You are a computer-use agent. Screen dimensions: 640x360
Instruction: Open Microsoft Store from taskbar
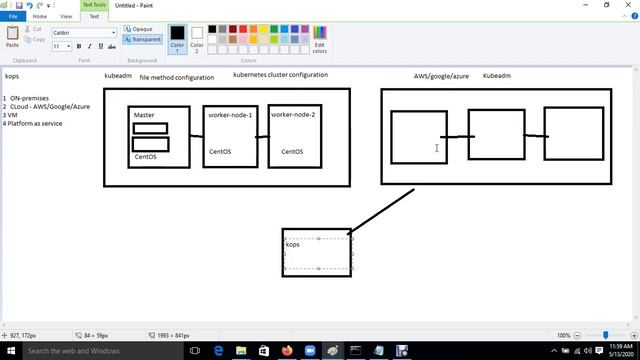click(x=264, y=351)
